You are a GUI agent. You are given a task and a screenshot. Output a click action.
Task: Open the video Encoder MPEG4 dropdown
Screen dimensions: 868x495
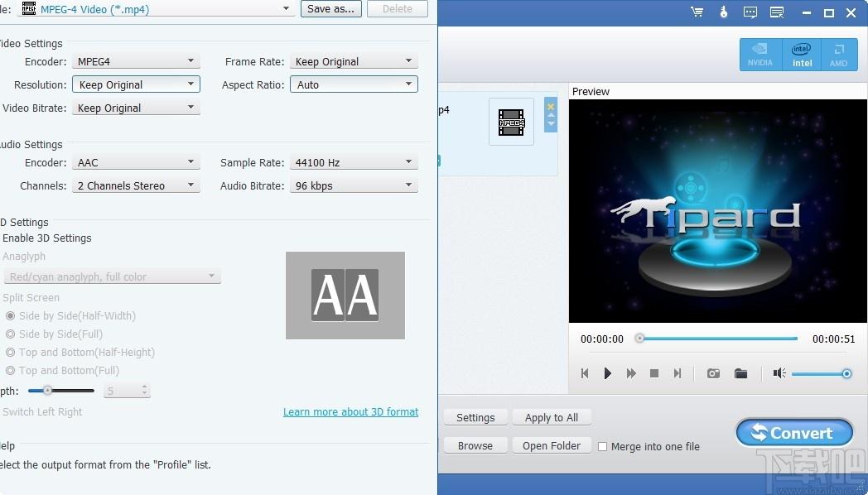[136, 61]
